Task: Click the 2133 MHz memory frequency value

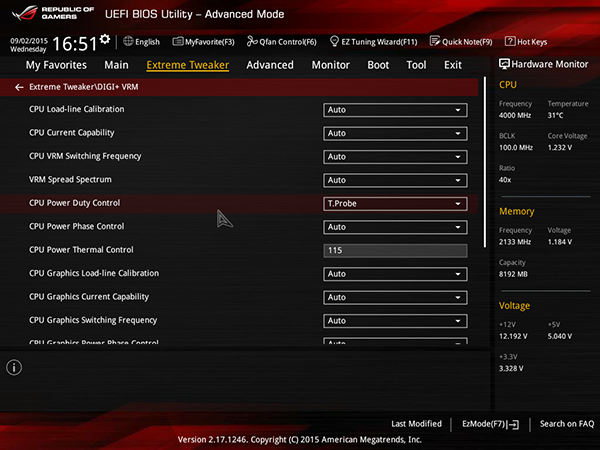Action: (x=515, y=242)
